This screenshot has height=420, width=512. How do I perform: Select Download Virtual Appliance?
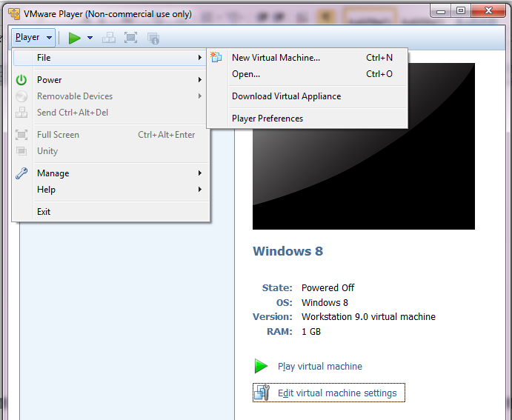click(307, 96)
